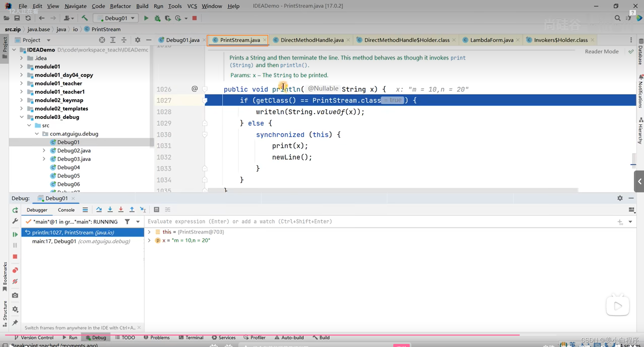Stop the debug session in sidebar
This screenshot has width=644, height=347.
pos(15,257)
